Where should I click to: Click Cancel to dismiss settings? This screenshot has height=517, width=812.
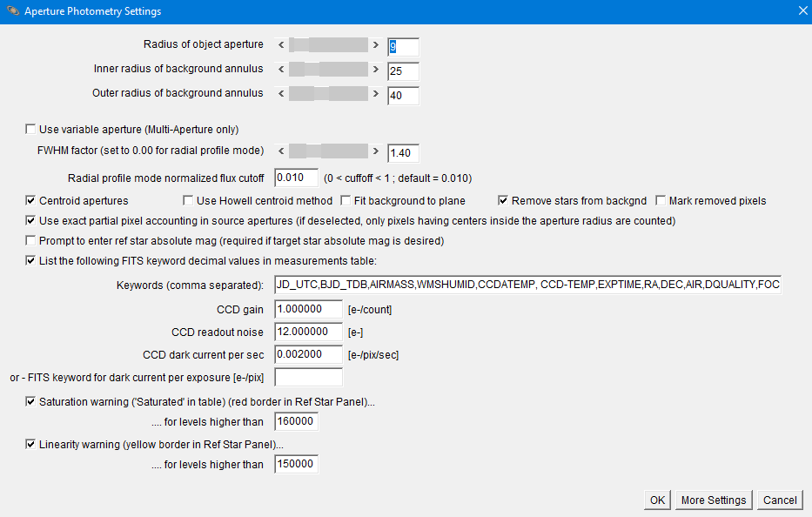(x=779, y=500)
